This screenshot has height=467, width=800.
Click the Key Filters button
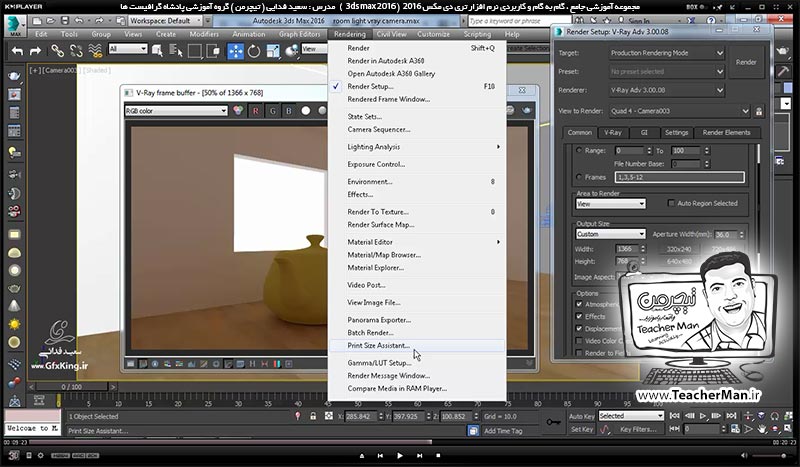tap(638, 429)
